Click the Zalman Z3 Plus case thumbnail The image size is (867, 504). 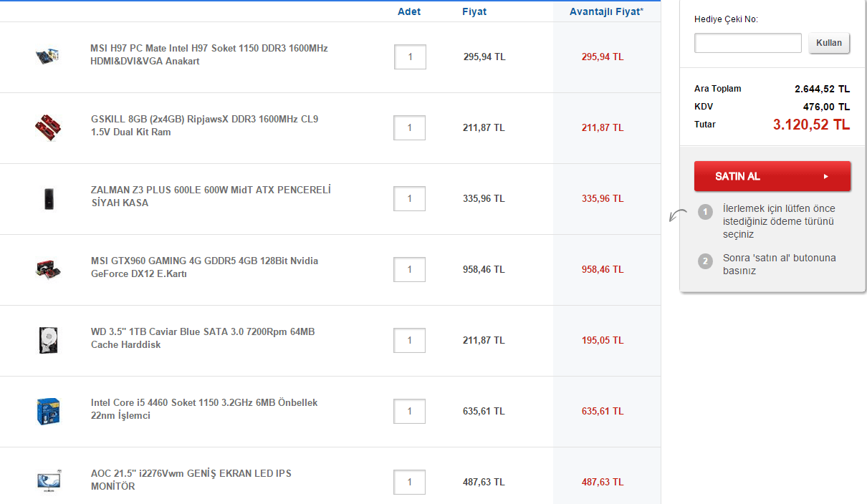pos(48,198)
